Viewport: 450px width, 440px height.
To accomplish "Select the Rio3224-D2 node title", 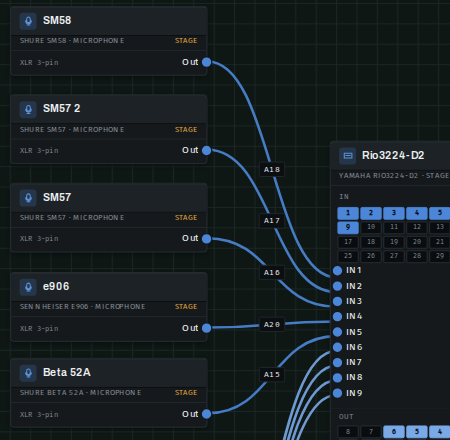I will point(393,155).
